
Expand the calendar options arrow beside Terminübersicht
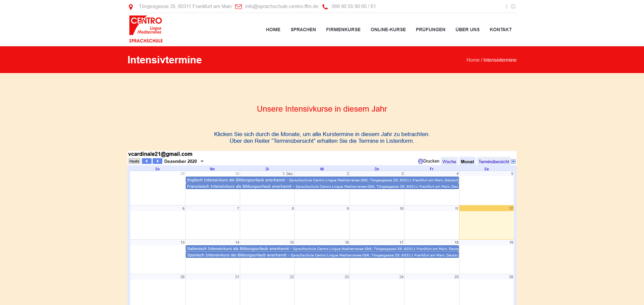(513, 162)
